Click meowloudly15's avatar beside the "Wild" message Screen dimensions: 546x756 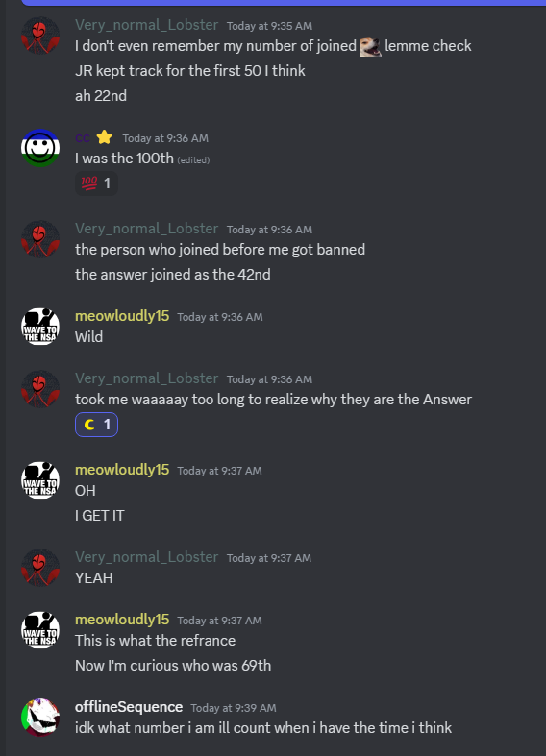click(40, 327)
